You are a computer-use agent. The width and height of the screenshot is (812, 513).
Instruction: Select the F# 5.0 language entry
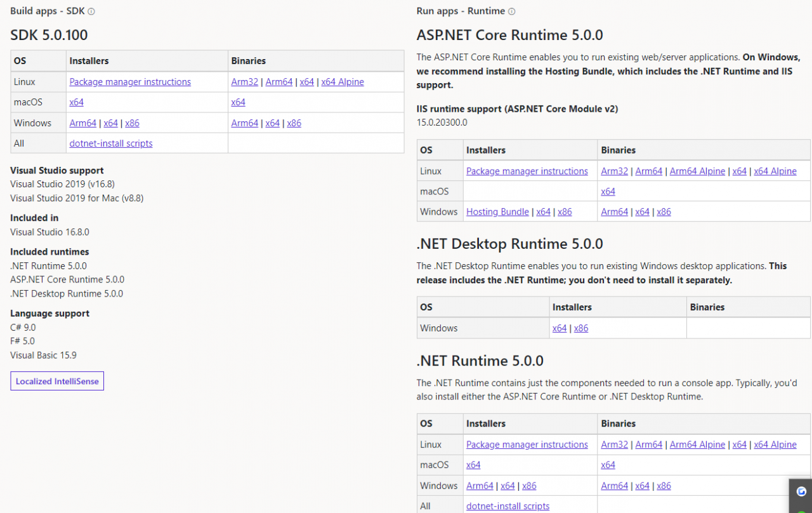tap(23, 342)
